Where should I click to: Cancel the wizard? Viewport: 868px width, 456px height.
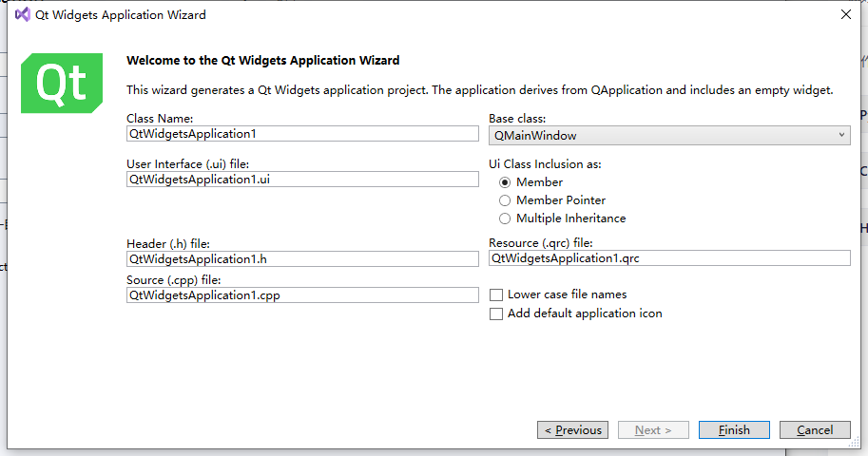[815, 430]
